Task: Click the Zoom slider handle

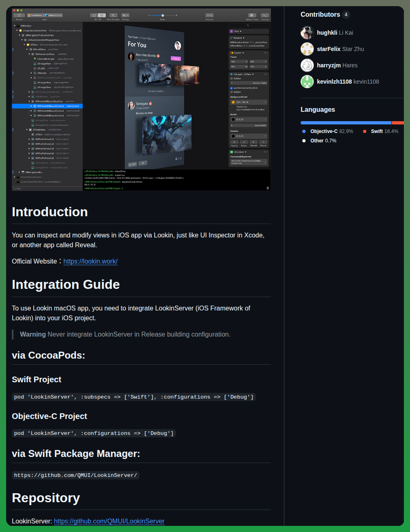Action: coord(163,15)
